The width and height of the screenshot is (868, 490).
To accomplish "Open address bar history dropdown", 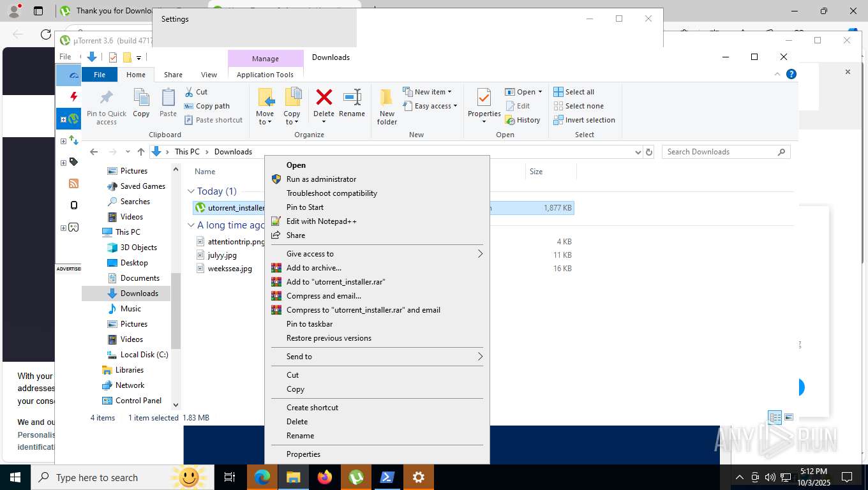I will [638, 152].
